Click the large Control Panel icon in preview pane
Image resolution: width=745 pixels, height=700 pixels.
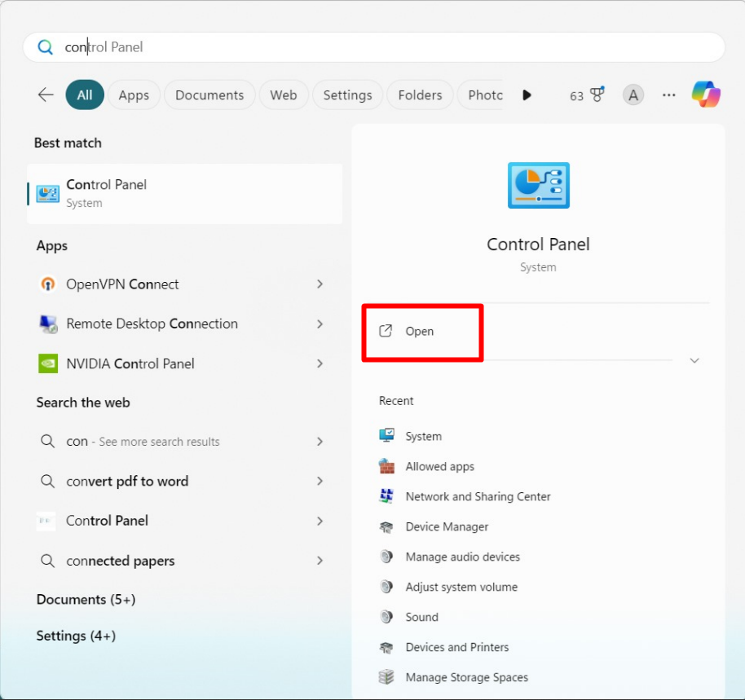coord(538,185)
